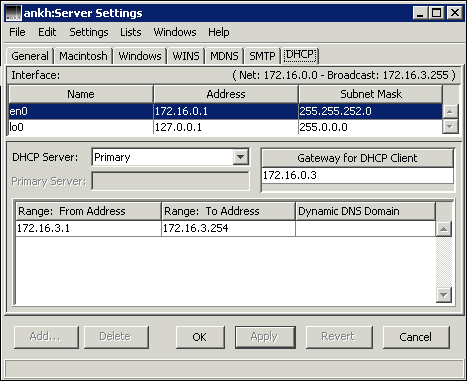Viewport: 467px width, 381px height.
Task: Click the 255.255.252.0 subnet mask cell
Action: coord(370,111)
